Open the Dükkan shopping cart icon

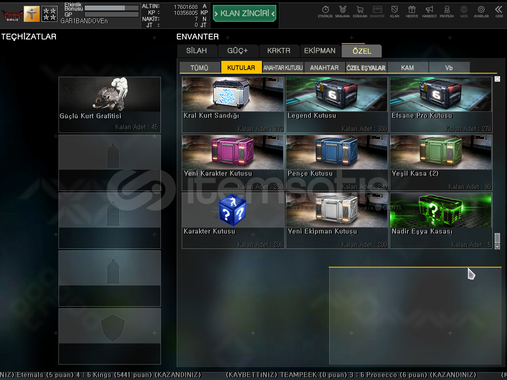(360, 12)
